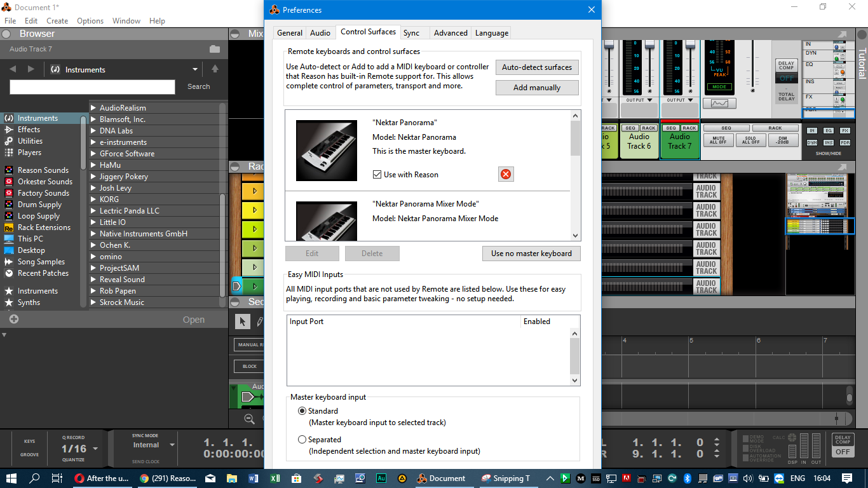Toggle IN section show/hide in mixer
Screen dimensions: 868x488
point(811,130)
